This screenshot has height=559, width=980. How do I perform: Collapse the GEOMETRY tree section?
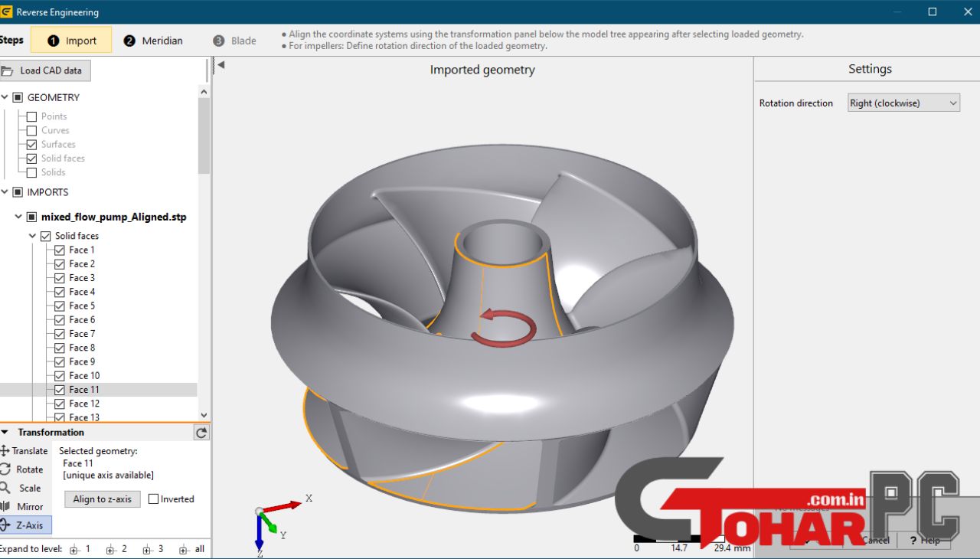pos(5,97)
